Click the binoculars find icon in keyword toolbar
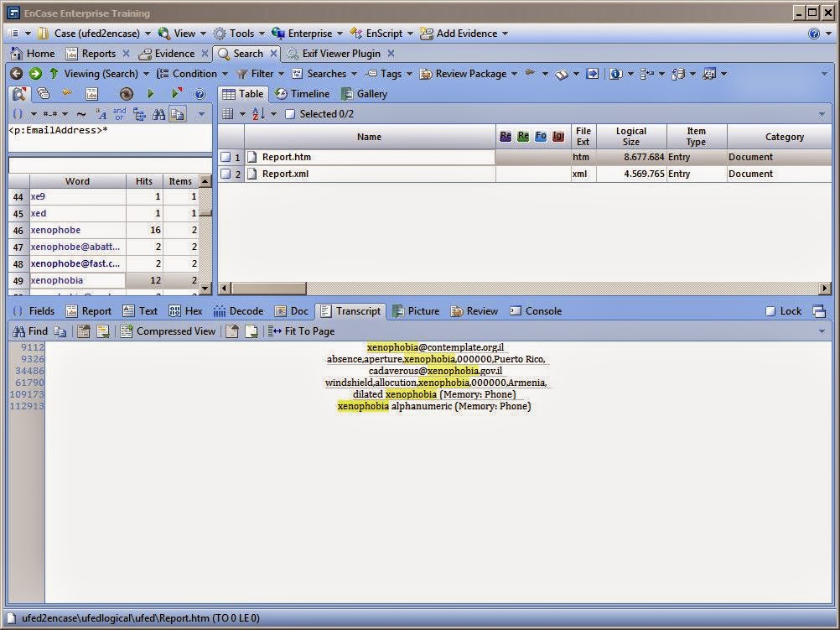840x630 pixels. 158,114
